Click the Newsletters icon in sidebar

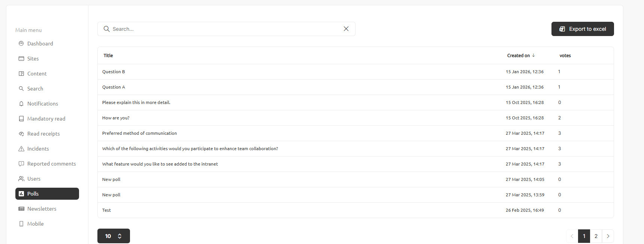tap(21, 209)
